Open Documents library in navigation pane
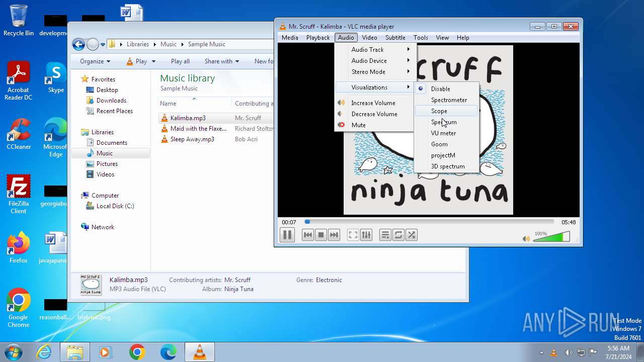Screen dimensions: 644x362 coord(112,143)
